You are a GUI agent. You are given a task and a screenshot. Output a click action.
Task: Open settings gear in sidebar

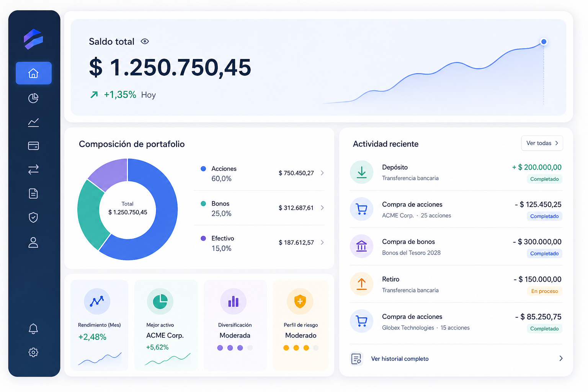click(33, 352)
